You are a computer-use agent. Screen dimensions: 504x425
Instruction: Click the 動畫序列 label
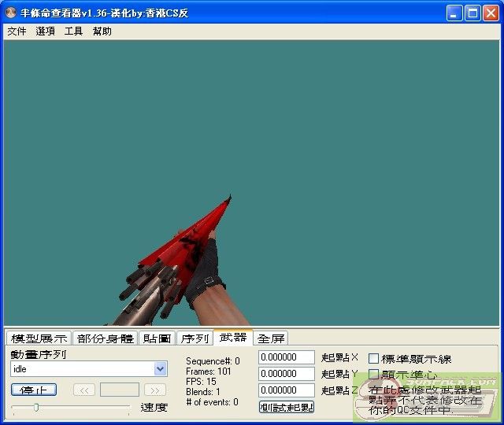click(x=39, y=354)
